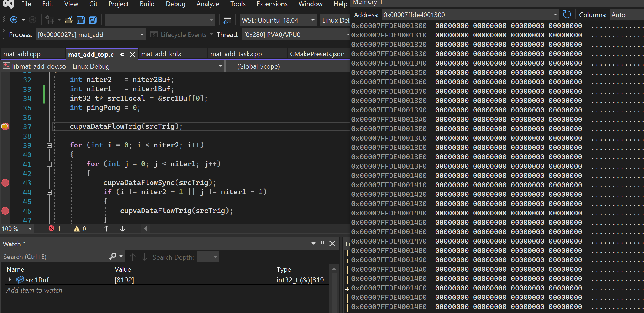Go to next issue down arrow

(x=122, y=228)
